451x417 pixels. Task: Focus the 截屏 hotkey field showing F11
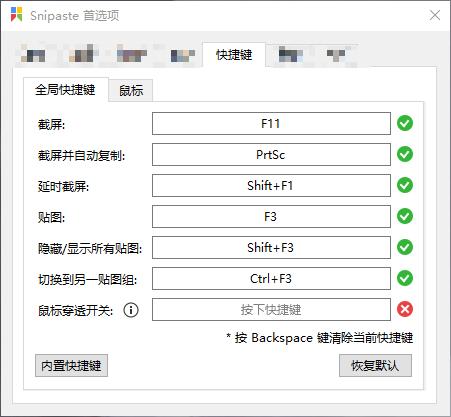click(271, 124)
